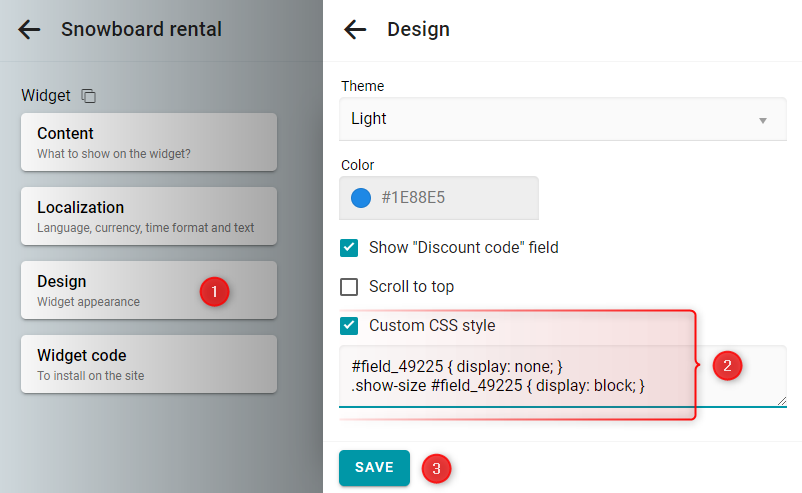Open the Theme dropdown arrow

point(763,121)
